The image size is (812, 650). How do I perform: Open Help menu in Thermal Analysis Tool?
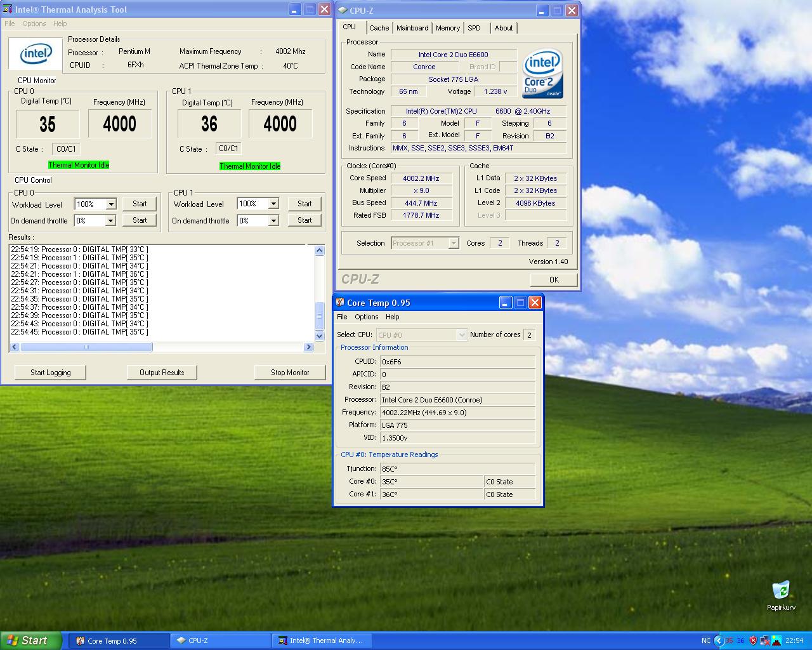click(60, 23)
